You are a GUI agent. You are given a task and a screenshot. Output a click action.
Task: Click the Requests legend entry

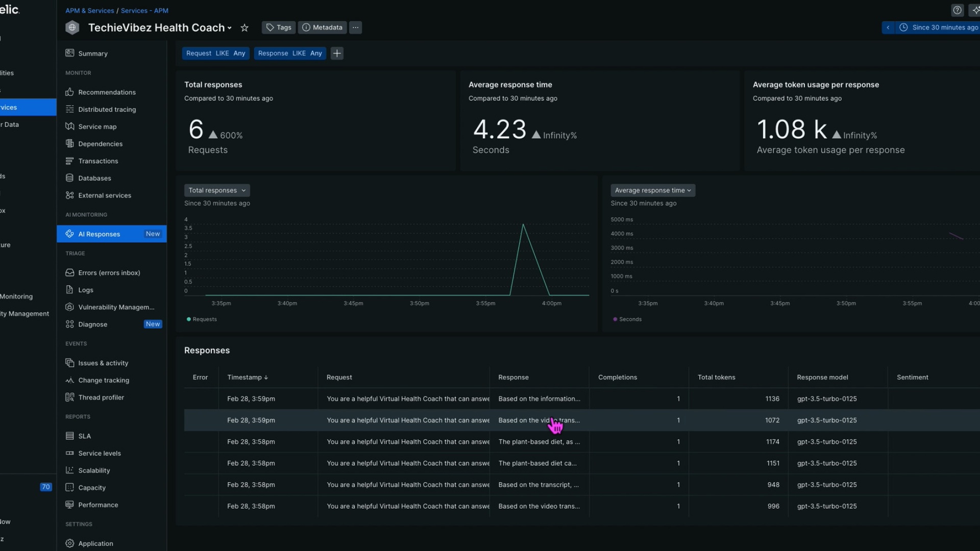pos(202,319)
